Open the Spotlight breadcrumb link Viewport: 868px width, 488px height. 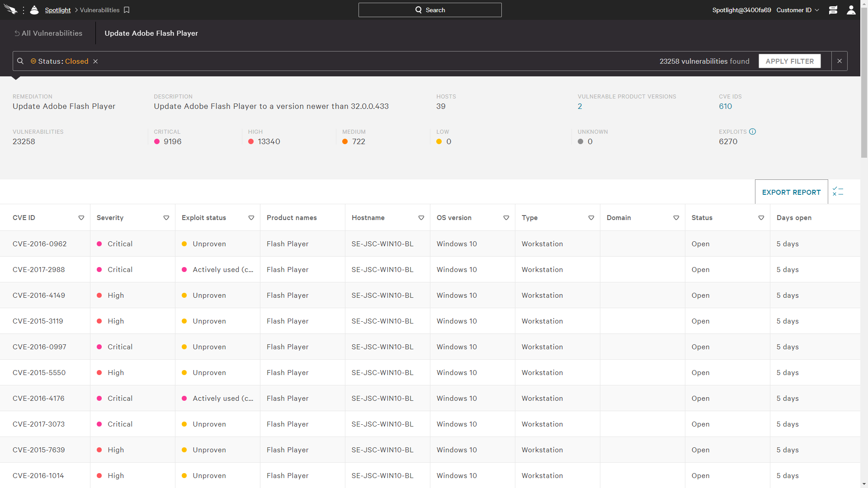point(58,10)
